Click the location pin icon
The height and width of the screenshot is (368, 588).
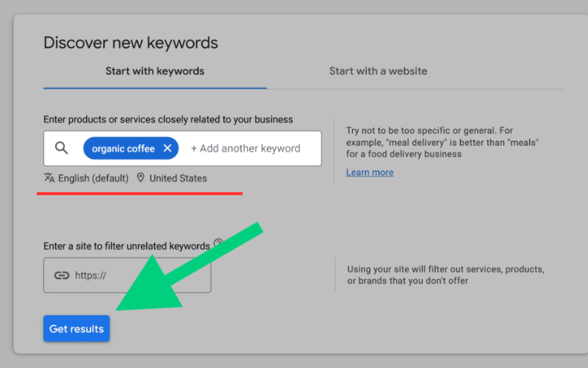pos(140,178)
